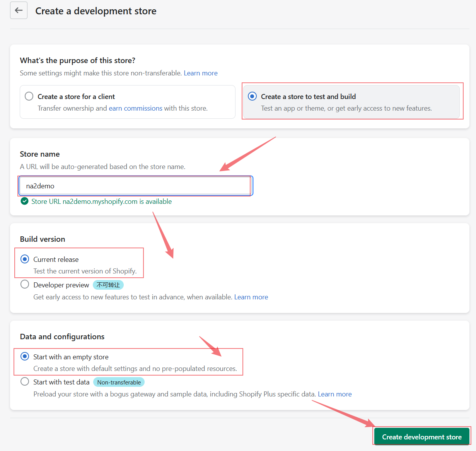This screenshot has height=451, width=476.
Task: Click the 'Store URL na2demo.myshopify.com is available' message
Action: (102, 202)
